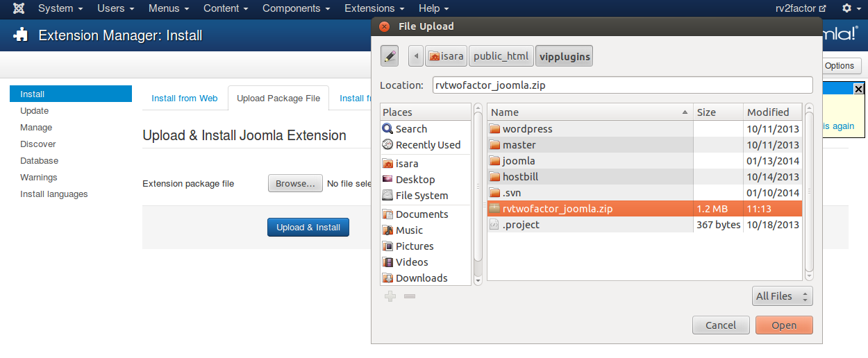Select Install in the sidebar menu
Screen dimensions: 868x358
pyautogui.click(x=71, y=94)
